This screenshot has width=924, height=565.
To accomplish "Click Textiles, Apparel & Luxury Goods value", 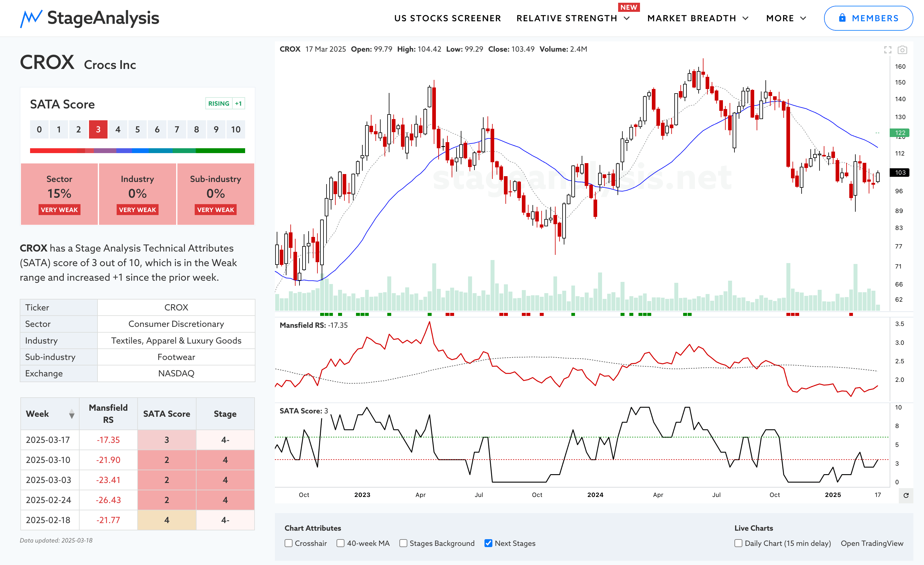I will 176,341.
